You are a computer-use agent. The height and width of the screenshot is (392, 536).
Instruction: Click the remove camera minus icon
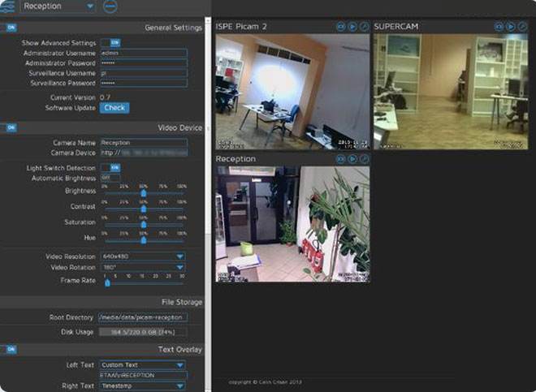(110, 6)
